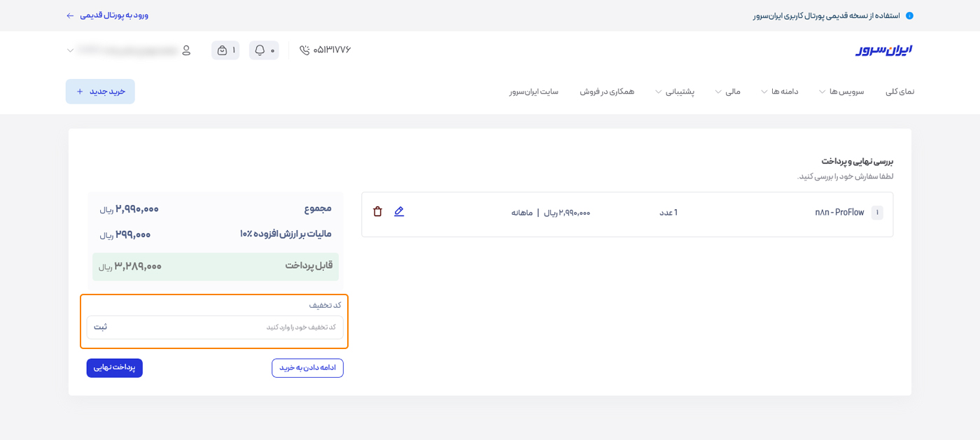Click the user profile icon

pyautogui.click(x=186, y=50)
